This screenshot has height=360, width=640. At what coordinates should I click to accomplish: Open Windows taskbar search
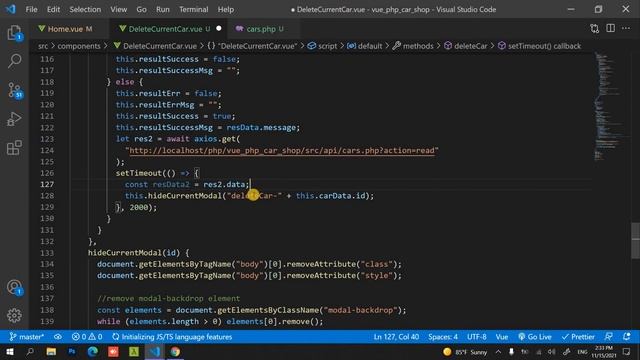pyautogui.click(x=30, y=351)
